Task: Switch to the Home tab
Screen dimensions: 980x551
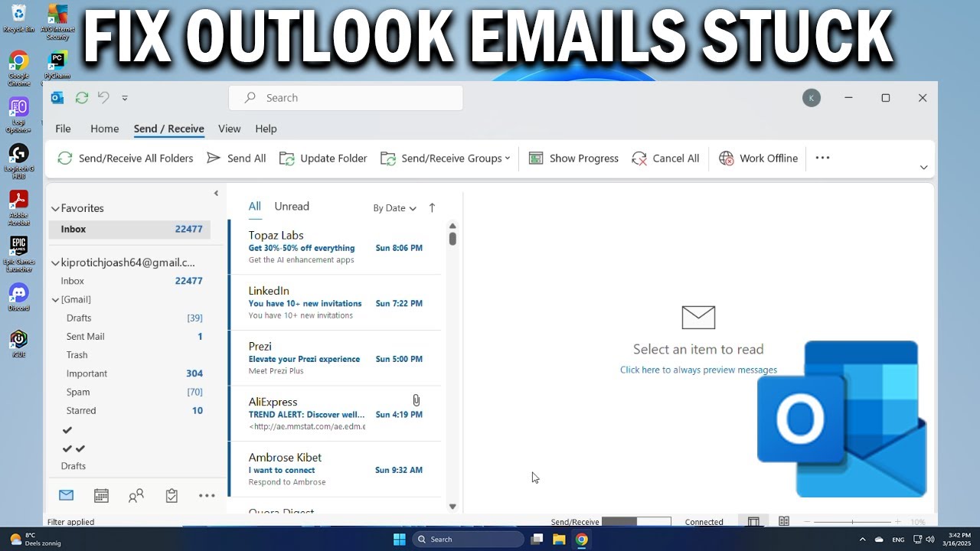Action: 104,129
